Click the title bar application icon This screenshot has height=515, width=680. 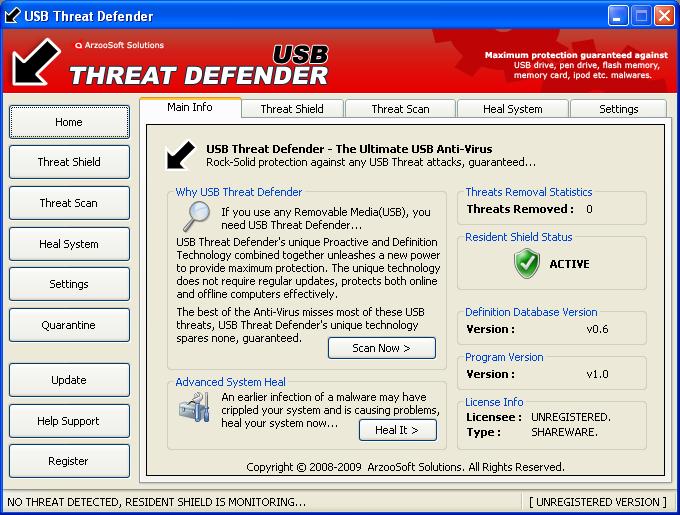click(12, 16)
